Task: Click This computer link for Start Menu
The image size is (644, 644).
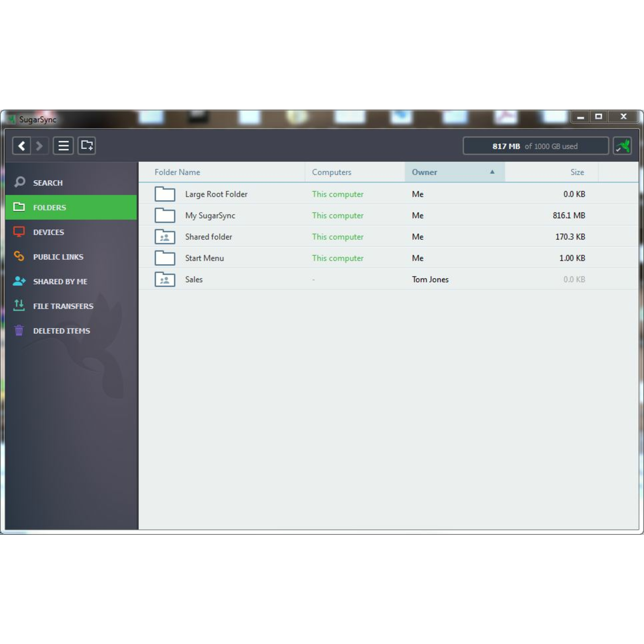Action: (338, 258)
